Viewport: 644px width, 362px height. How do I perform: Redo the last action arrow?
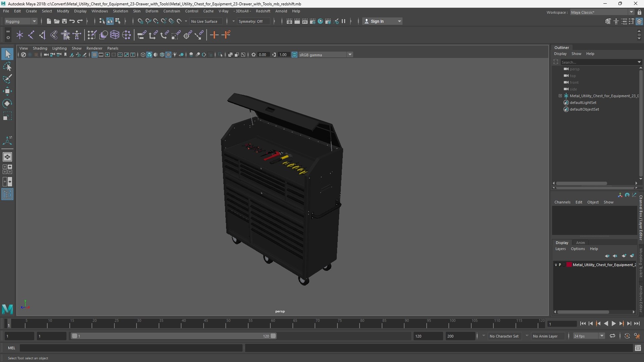(x=80, y=21)
